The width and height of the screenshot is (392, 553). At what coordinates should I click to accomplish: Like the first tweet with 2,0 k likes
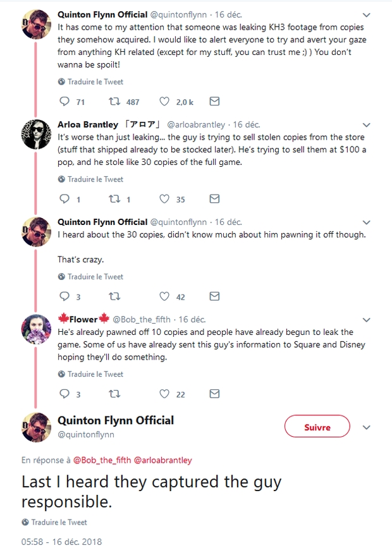(x=164, y=102)
